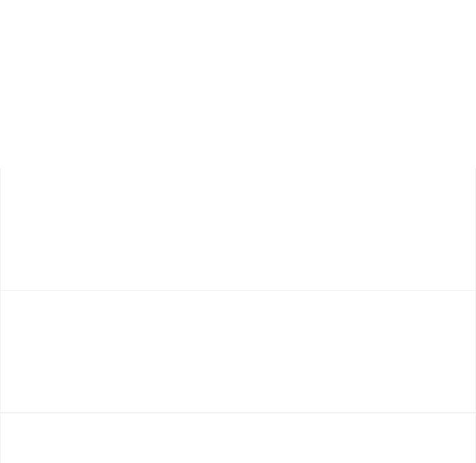Select the first empty table row
Viewport: 476px width, 463px height.
pos(238,230)
